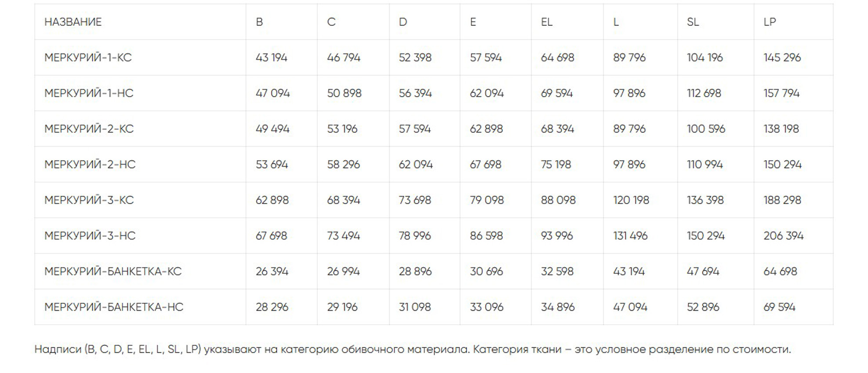Image resolution: width=868 pixels, height=373 pixels.
Task: Click the upholstery category footnote text
Action: 412,349
